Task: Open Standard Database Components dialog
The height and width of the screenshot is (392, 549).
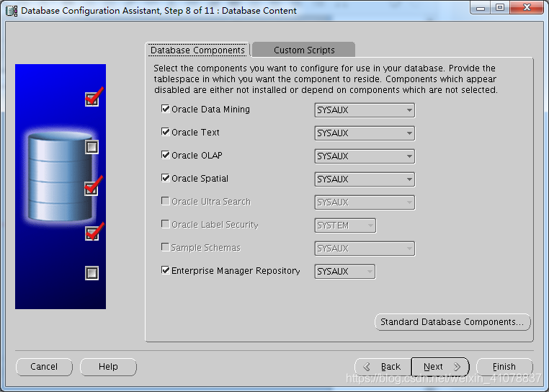Action: 452,321
